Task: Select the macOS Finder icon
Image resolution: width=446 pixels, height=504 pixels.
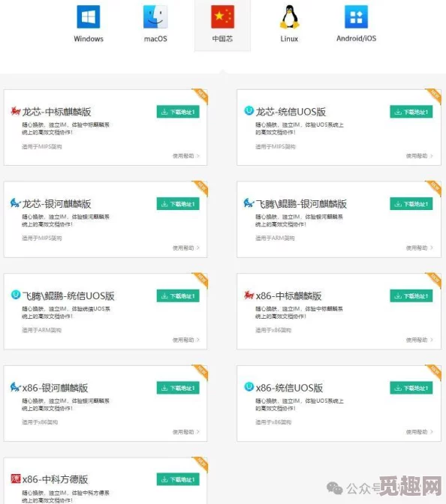Action: pyautogui.click(x=155, y=16)
